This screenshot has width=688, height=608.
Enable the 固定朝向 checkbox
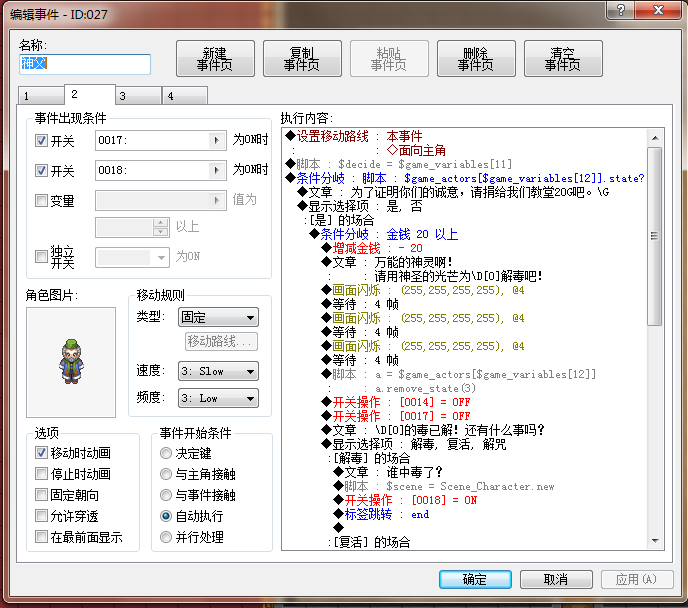41,495
